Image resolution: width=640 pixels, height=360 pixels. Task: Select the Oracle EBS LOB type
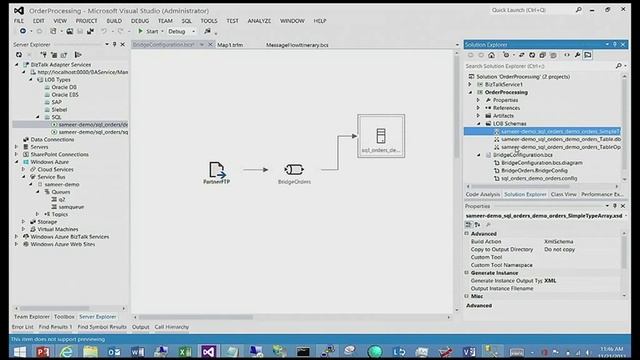pos(64,95)
